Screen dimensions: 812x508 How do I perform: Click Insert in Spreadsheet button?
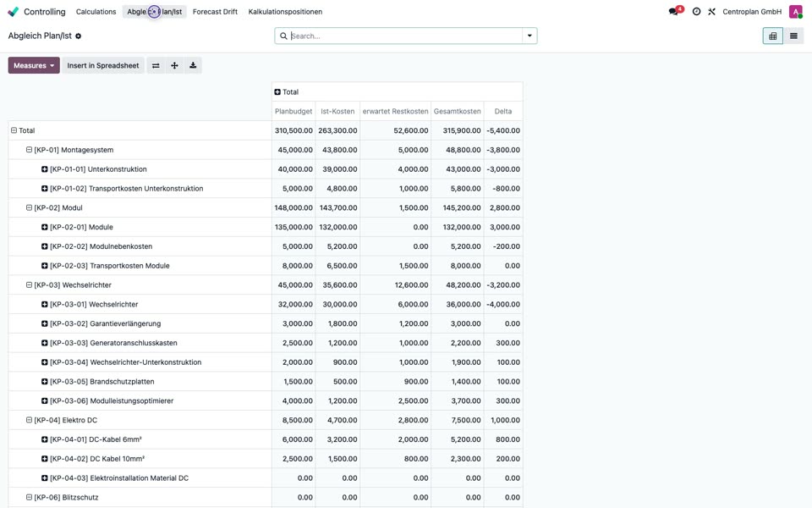click(x=103, y=65)
